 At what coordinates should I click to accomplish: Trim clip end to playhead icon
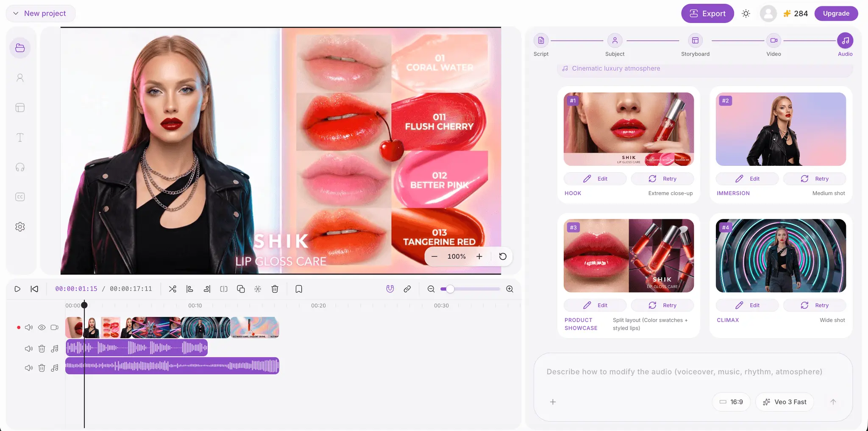207,289
